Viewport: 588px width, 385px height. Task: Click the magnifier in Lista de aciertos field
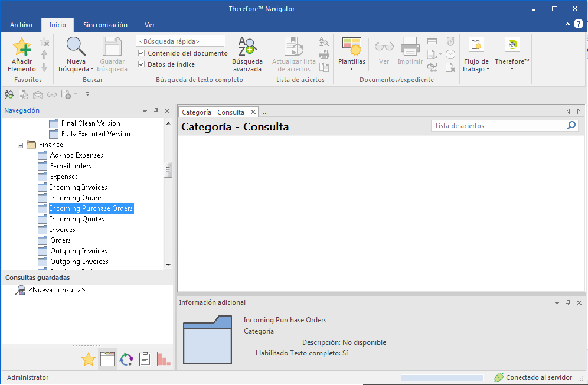click(571, 125)
